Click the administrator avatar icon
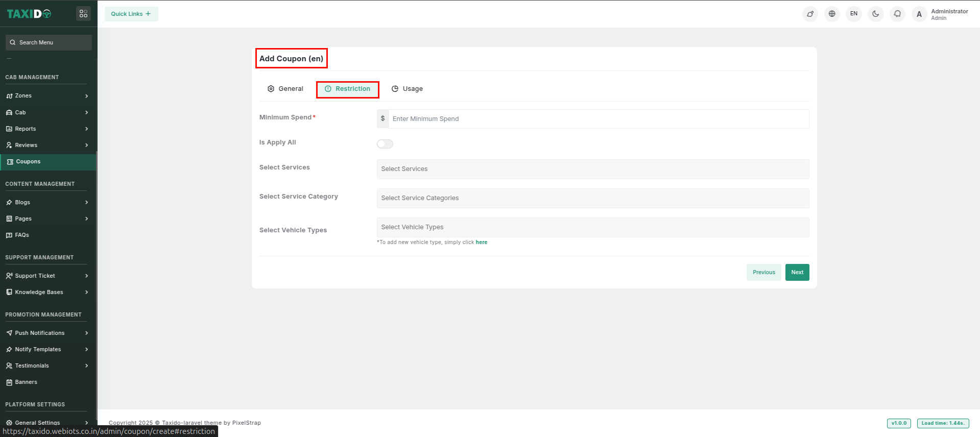This screenshot has height=437, width=980. pyautogui.click(x=919, y=14)
